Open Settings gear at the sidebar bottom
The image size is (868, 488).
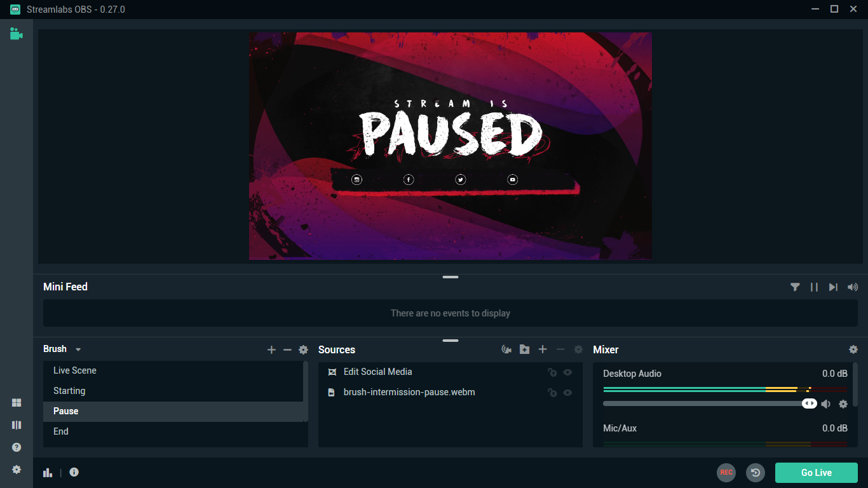click(17, 470)
